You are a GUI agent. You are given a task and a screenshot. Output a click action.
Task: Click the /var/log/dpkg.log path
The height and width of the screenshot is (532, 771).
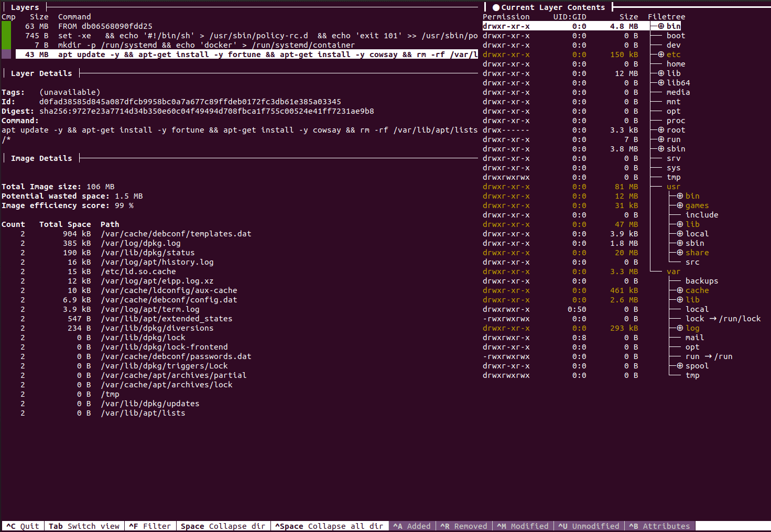click(x=140, y=243)
